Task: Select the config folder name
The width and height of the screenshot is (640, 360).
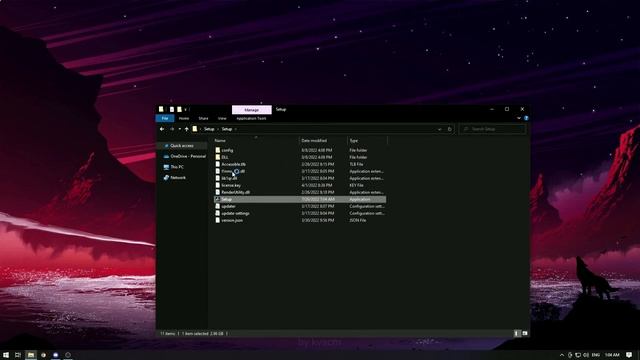Action: [x=227, y=150]
